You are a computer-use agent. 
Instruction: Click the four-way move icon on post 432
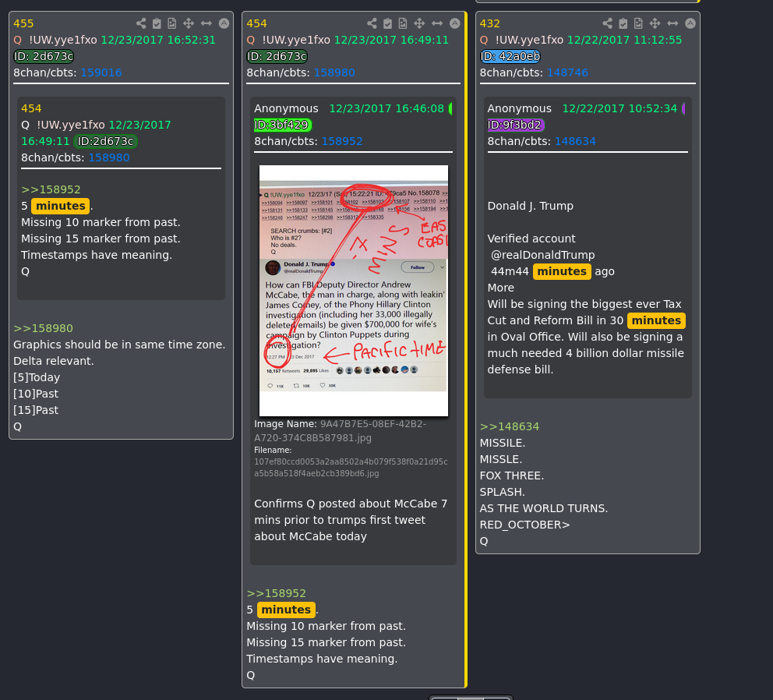click(x=655, y=23)
